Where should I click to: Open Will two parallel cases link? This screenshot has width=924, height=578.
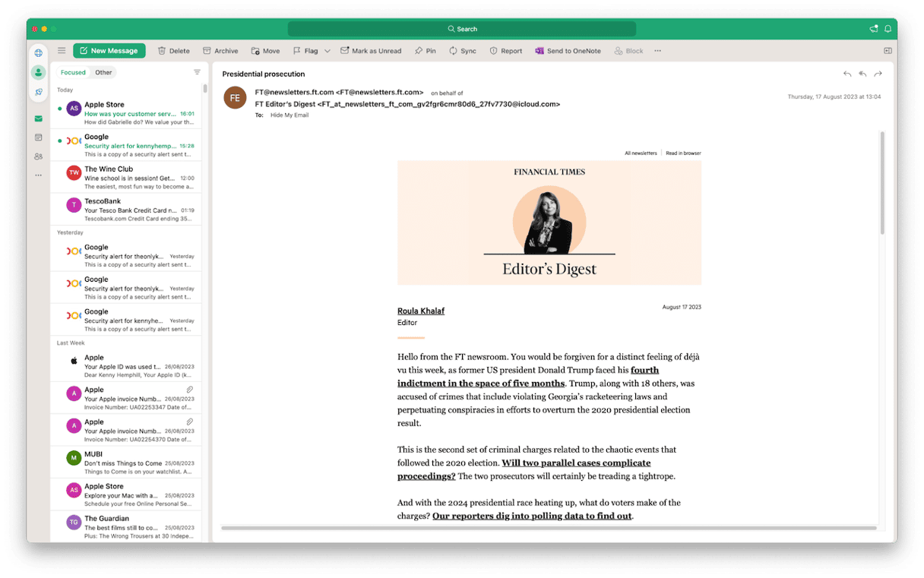524,469
